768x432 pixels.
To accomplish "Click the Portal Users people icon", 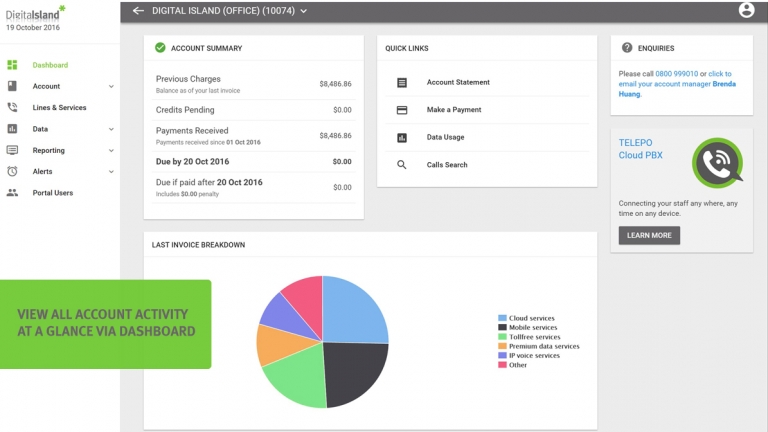I will click(x=12, y=192).
